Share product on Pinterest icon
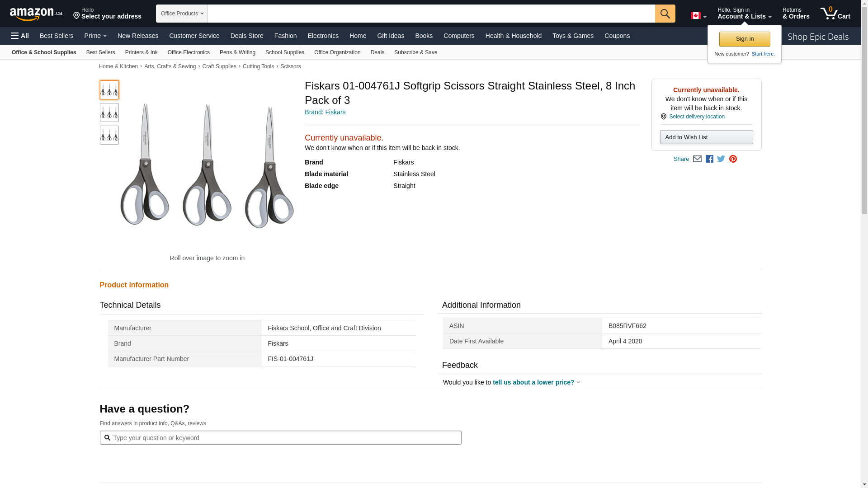The height and width of the screenshot is (488, 868). click(x=733, y=159)
